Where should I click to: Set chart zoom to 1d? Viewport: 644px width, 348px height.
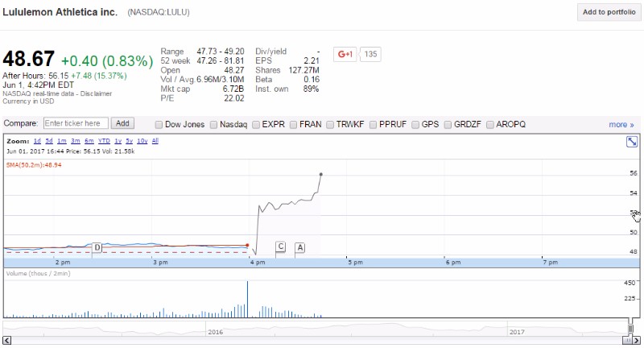[x=37, y=141]
